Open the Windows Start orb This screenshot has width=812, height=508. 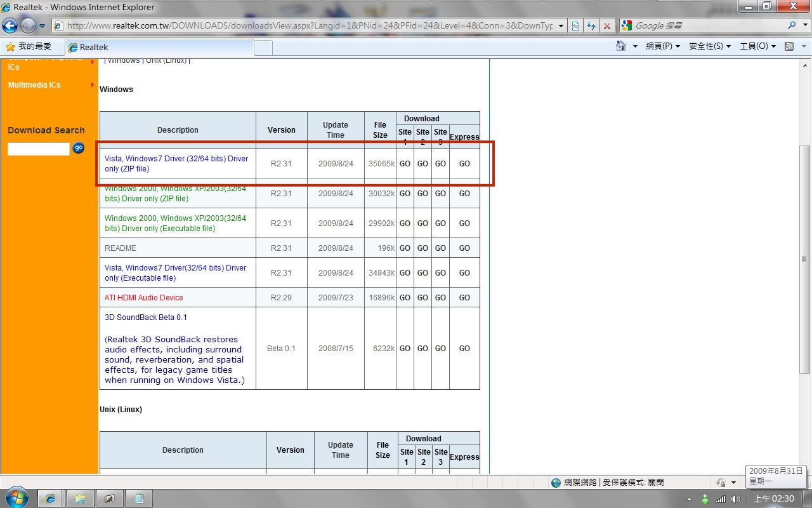[x=17, y=497]
